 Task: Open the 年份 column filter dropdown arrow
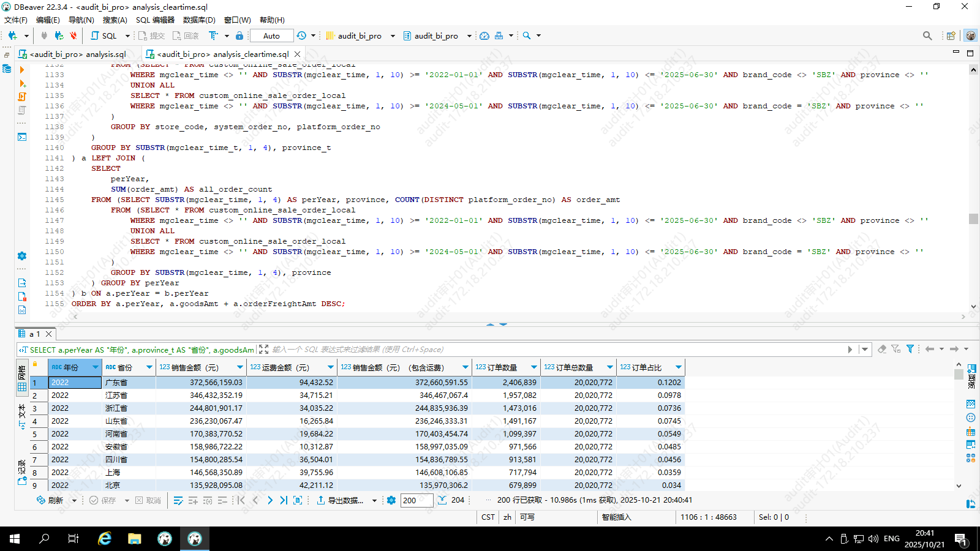96,367
